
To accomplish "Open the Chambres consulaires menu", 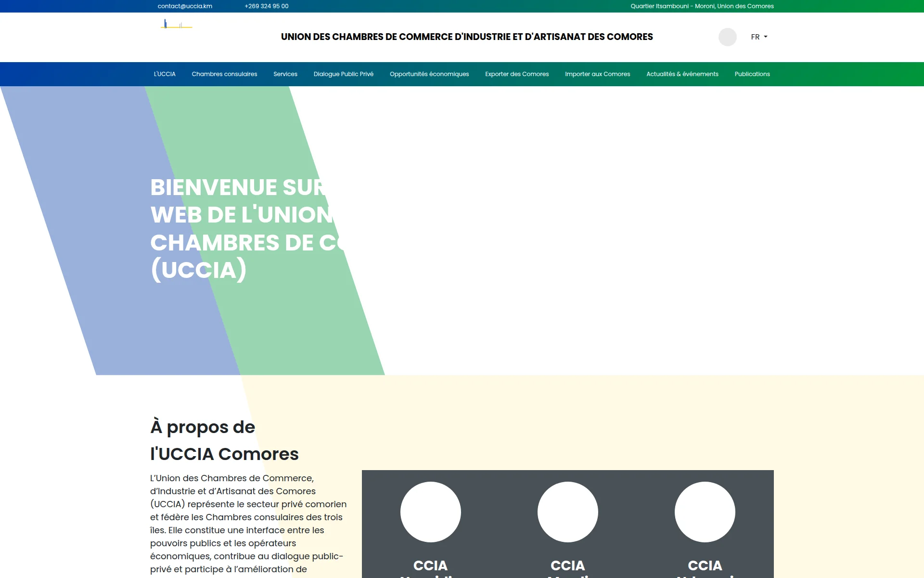I will pyautogui.click(x=224, y=74).
